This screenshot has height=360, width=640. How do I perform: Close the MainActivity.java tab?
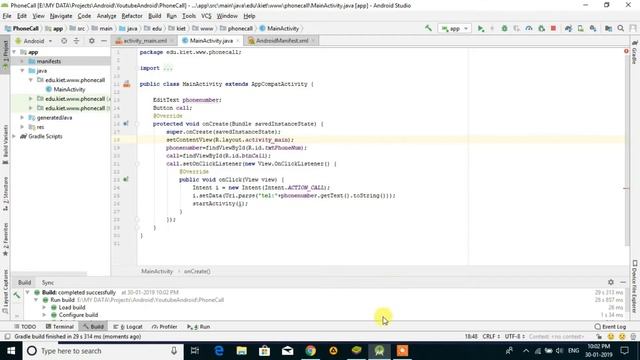coord(238,41)
